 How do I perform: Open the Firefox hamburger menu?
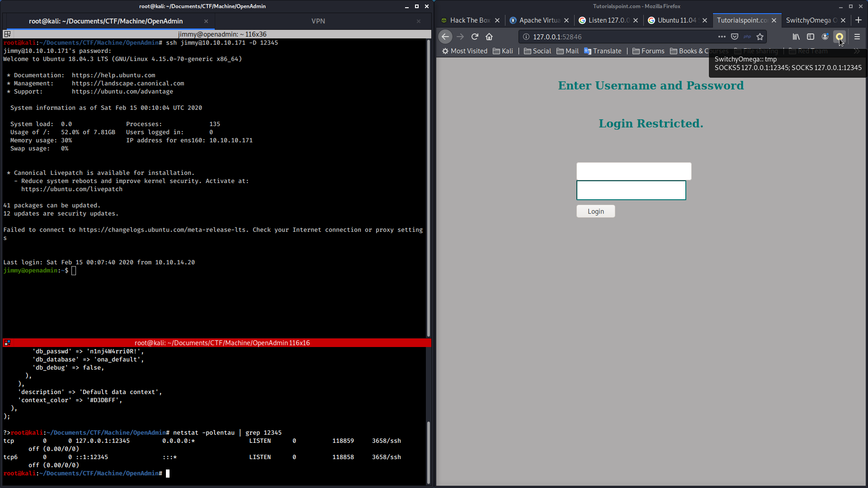click(x=857, y=37)
